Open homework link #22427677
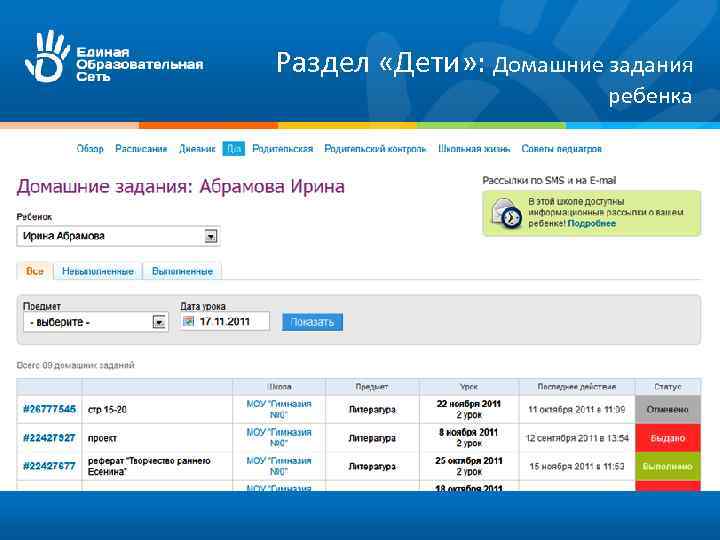Image resolution: width=720 pixels, height=540 pixels. (49, 466)
